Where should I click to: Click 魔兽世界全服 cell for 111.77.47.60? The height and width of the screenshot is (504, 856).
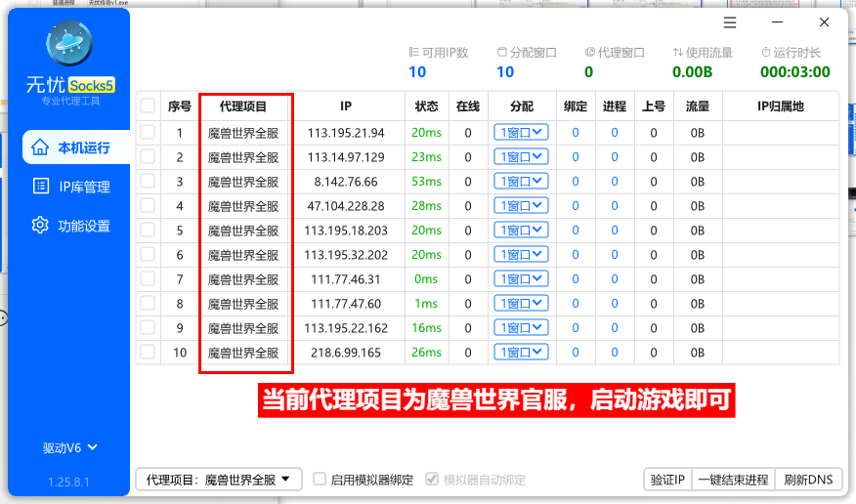[243, 305]
